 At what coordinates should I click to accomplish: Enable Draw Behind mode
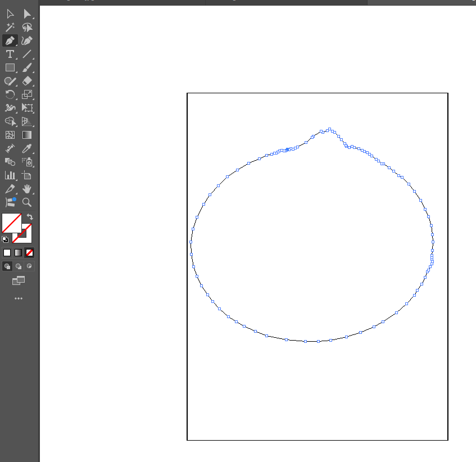click(18, 266)
